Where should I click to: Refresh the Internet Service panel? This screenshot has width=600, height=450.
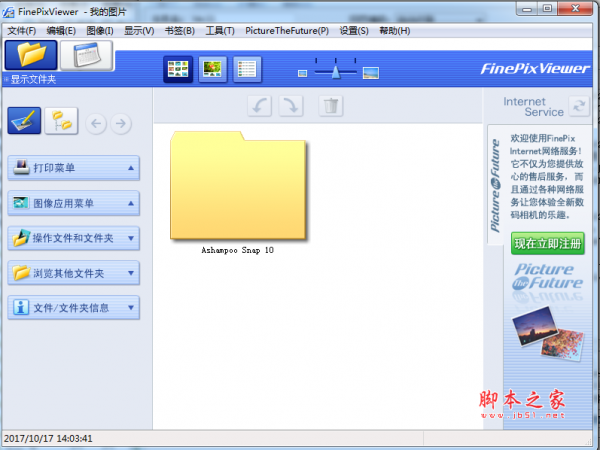pos(579,106)
